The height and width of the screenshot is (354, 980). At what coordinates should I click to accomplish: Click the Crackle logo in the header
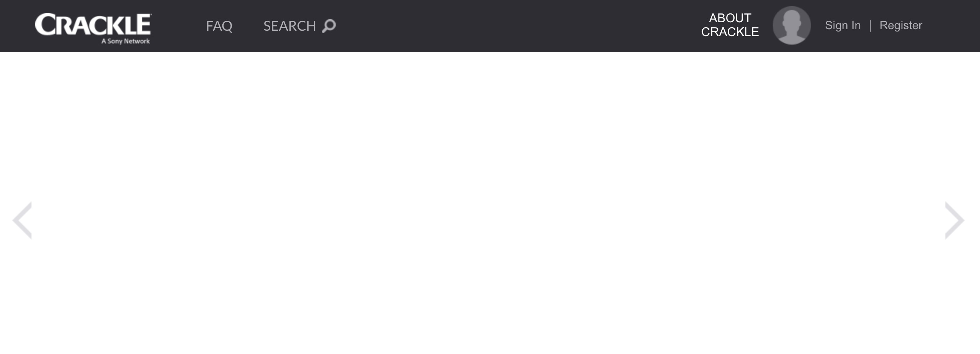point(93,29)
